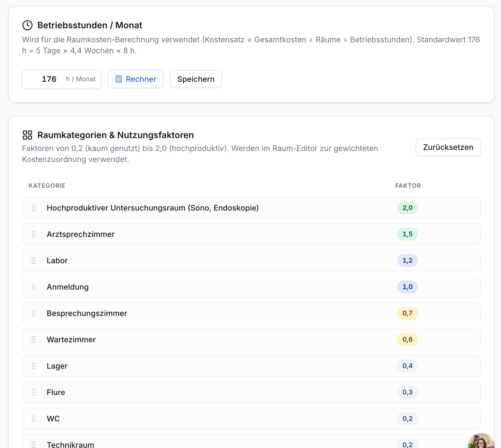Click the Anmeldung category name
The image size is (501, 448).
pos(68,287)
